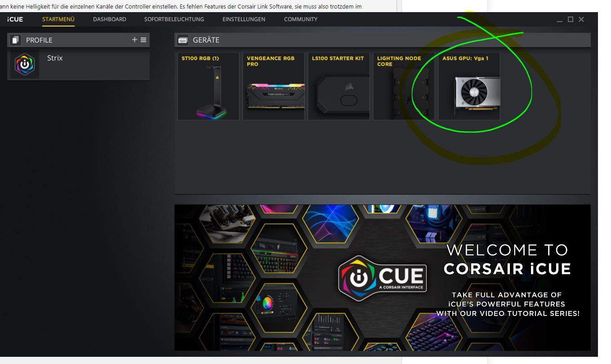
Task: Select the Strix profile name
Action: pos(55,58)
